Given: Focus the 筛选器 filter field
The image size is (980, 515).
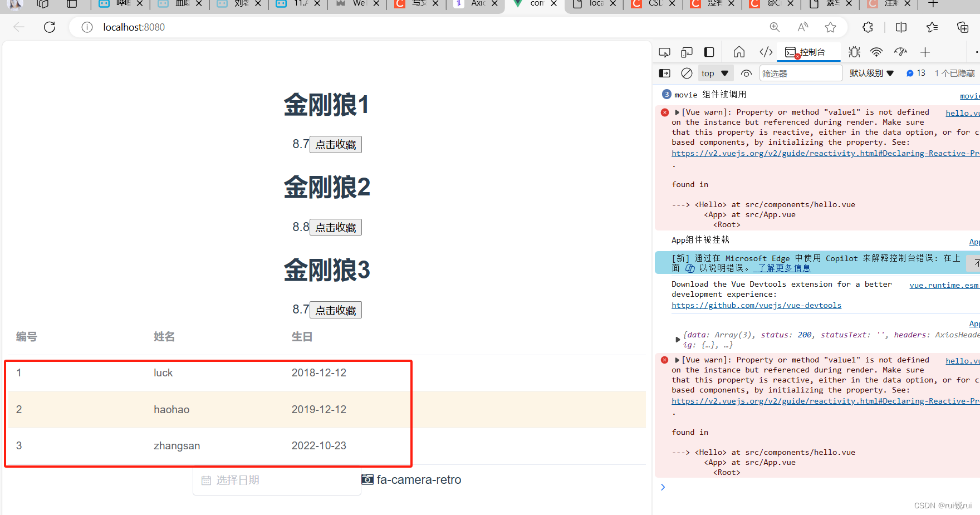Looking at the screenshot, I should pyautogui.click(x=801, y=73).
